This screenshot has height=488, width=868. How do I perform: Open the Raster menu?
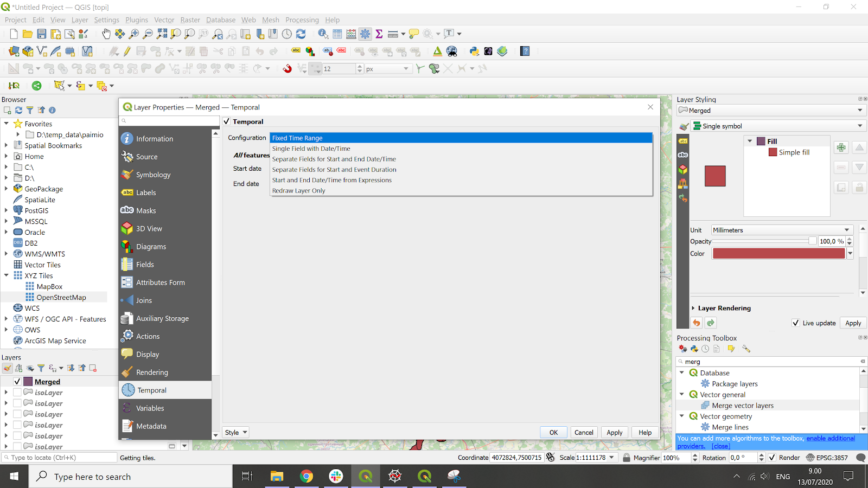click(x=190, y=20)
